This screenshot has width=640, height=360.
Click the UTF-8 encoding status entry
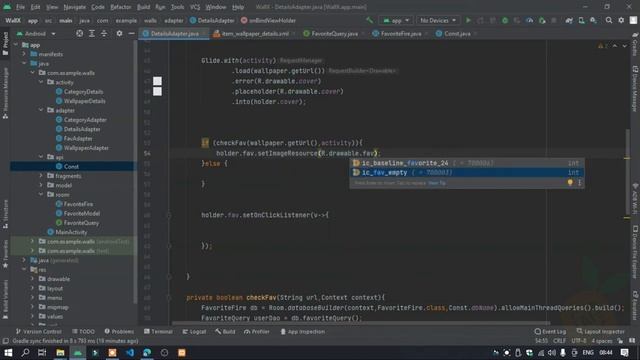(579, 341)
